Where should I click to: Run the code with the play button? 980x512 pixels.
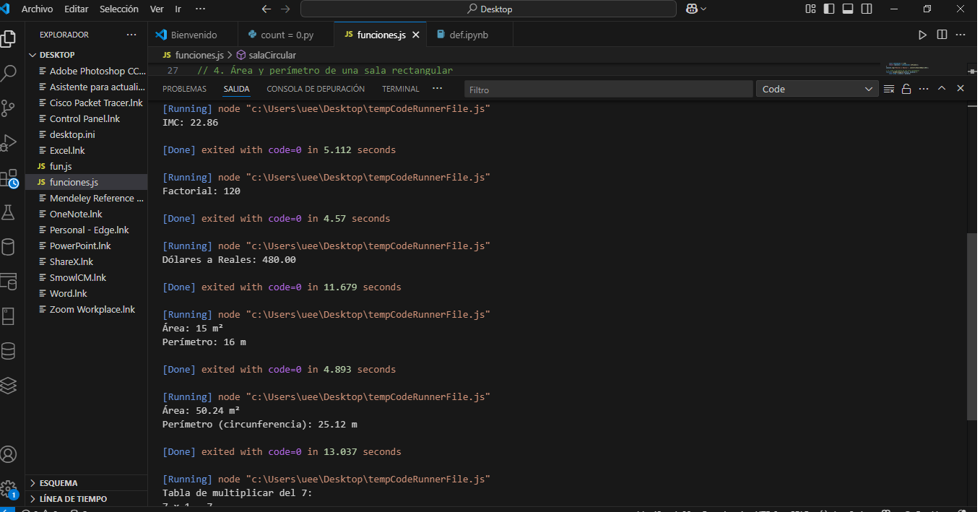[922, 35]
